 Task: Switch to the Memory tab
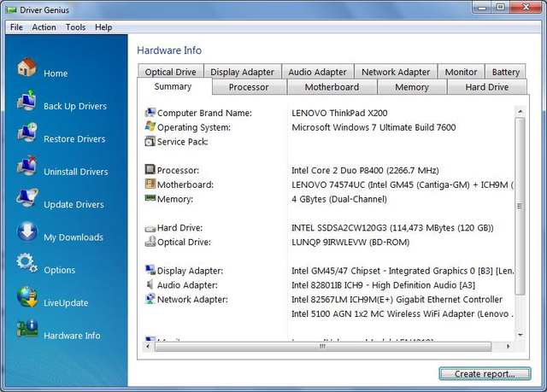(412, 87)
